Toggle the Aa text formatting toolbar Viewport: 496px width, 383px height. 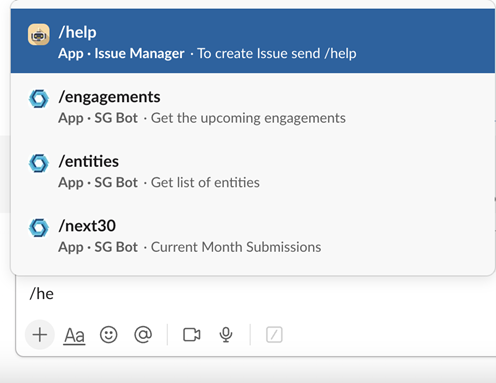click(74, 335)
